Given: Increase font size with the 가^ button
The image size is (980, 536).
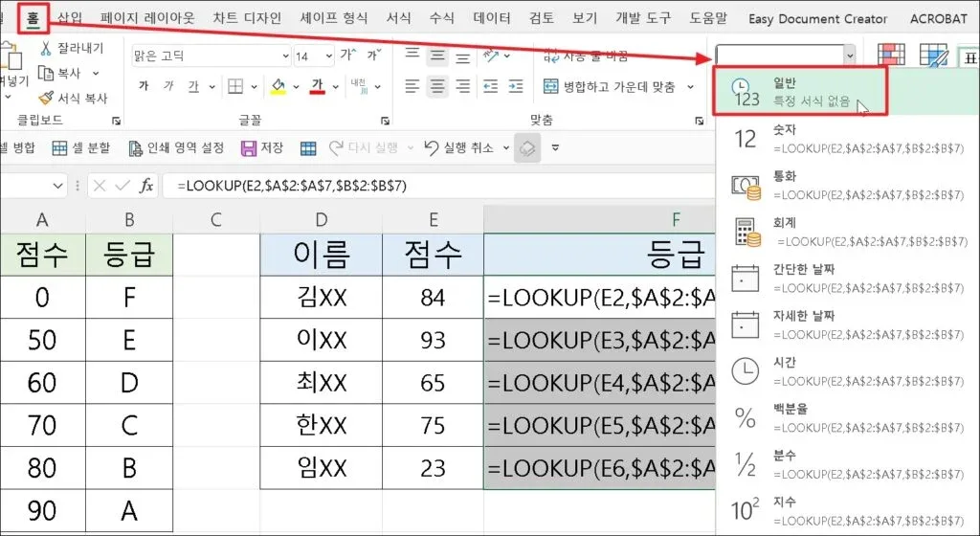Looking at the screenshot, I should pos(348,55).
